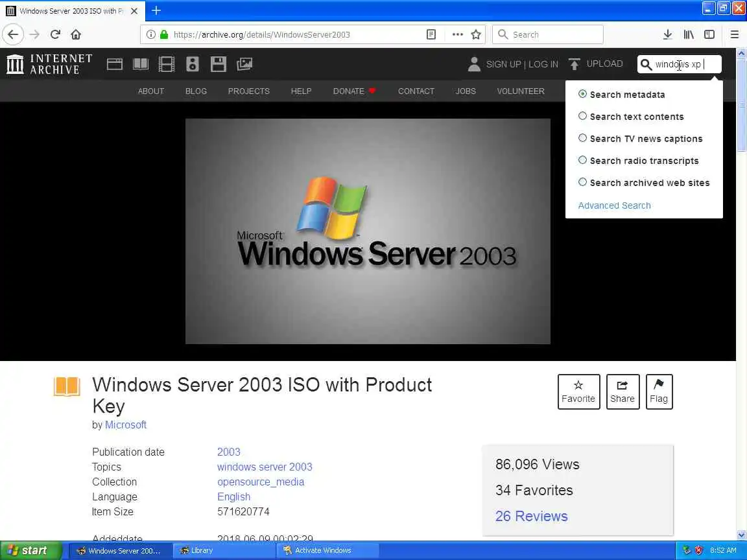Click the LOG IN link
Image resolution: width=747 pixels, height=560 pixels.
pyautogui.click(x=543, y=64)
